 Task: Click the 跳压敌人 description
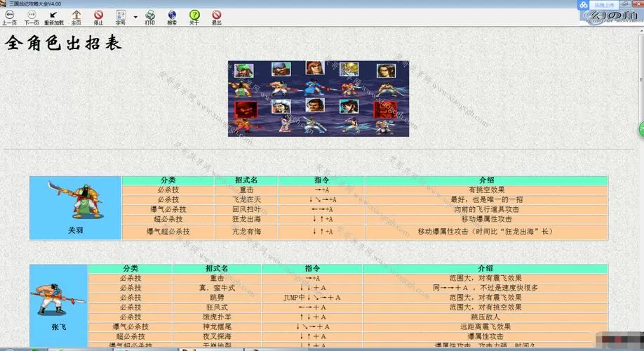tap(485, 317)
